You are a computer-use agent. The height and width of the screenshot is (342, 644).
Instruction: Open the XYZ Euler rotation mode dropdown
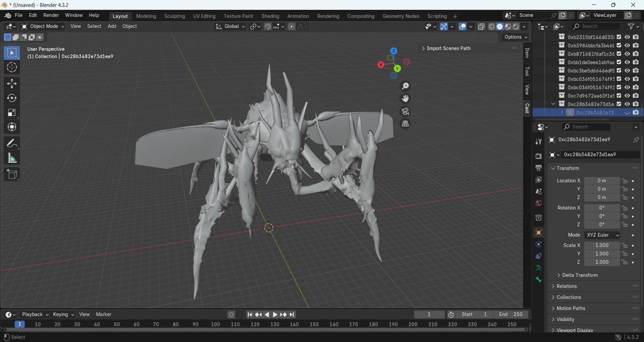(602, 235)
